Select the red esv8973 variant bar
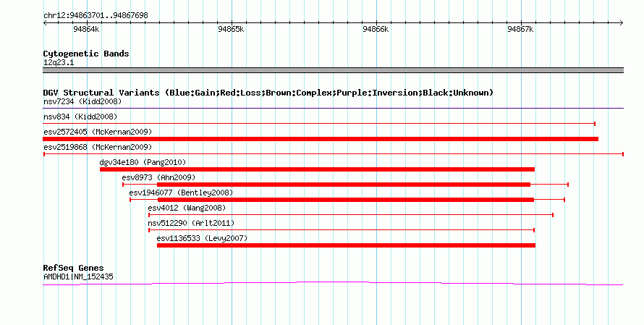 click(x=345, y=185)
